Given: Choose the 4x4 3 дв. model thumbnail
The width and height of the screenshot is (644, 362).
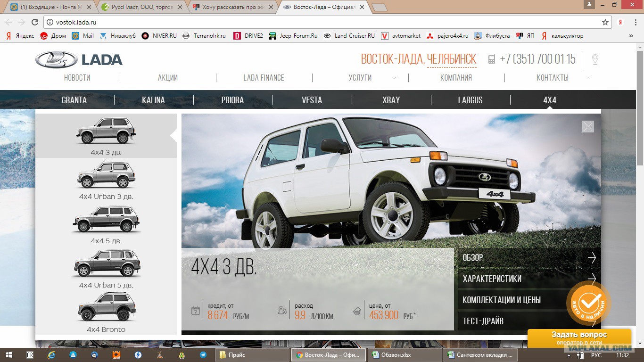Looking at the screenshot, I should [106, 136].
